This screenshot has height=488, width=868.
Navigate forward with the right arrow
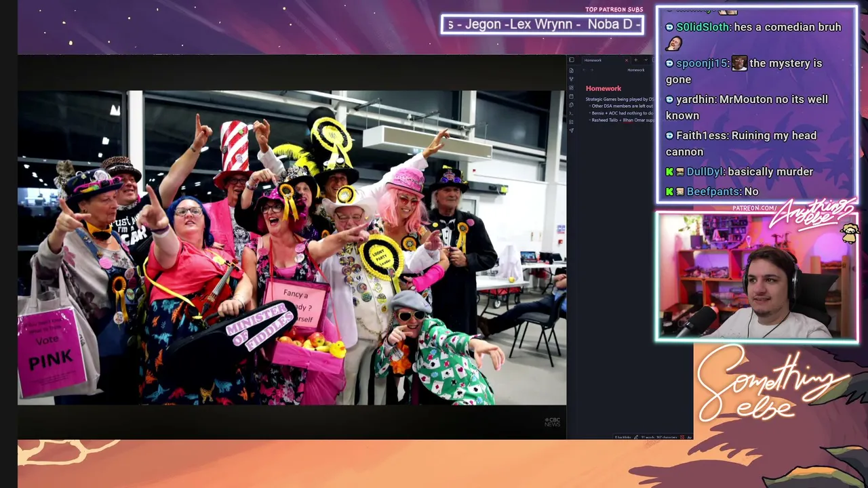[591, 70]
